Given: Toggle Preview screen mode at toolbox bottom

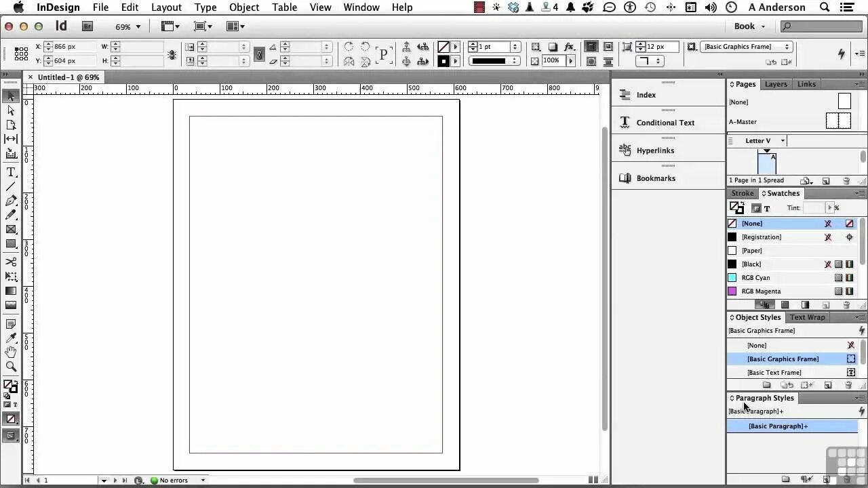Looking at the screenshot, I should click(11, 436).
